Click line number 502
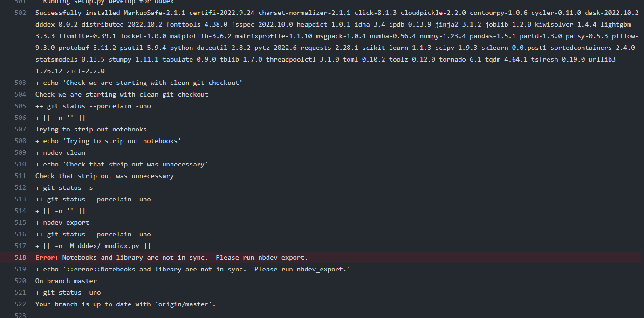This screenshot has width=644, height=318. tap(20, 13)
